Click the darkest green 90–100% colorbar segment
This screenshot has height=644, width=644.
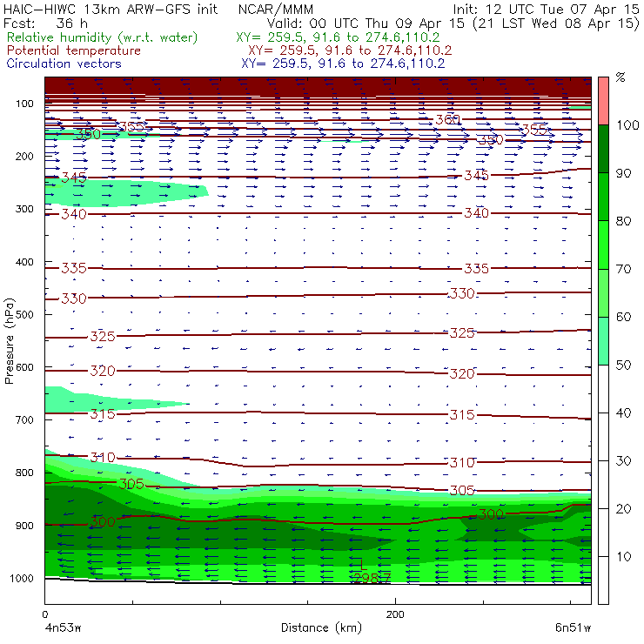(603, 149)
